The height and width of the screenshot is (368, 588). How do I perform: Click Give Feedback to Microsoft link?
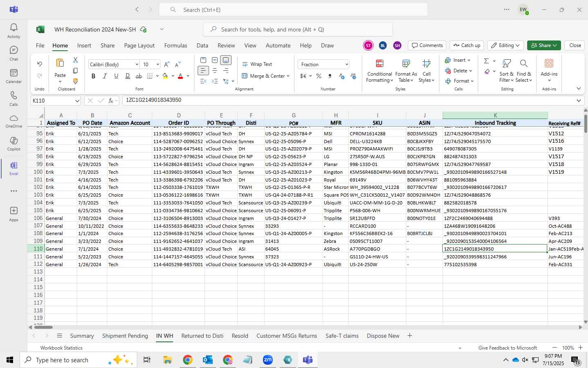(508, 348)
